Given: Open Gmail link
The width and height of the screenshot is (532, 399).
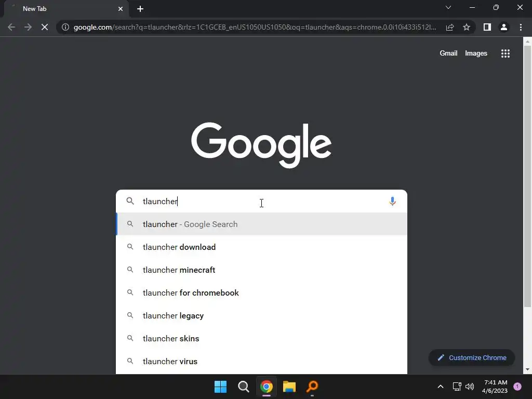Looking at the screenshot, I should pyautogui.click(x=448, y=54).
